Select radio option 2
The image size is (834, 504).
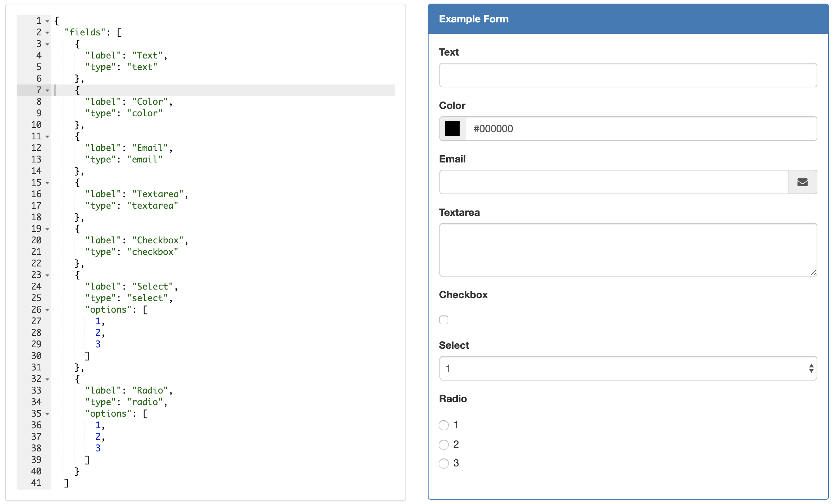click(x=444, y=444)
